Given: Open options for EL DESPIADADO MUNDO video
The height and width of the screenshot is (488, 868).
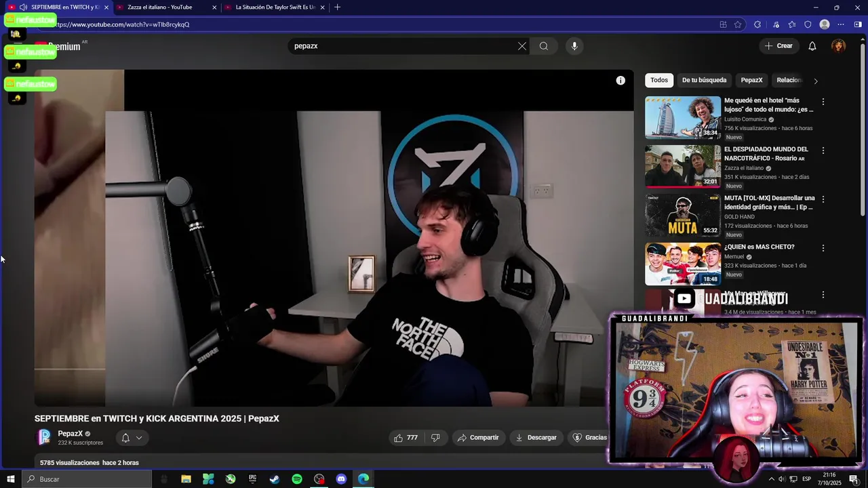Looking at the screenshot, I should (823, 150).
